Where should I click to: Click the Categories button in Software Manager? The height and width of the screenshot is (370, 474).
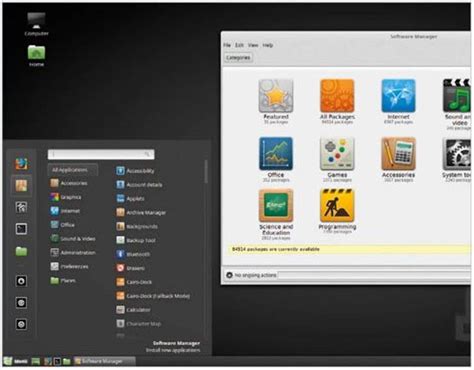238,58
